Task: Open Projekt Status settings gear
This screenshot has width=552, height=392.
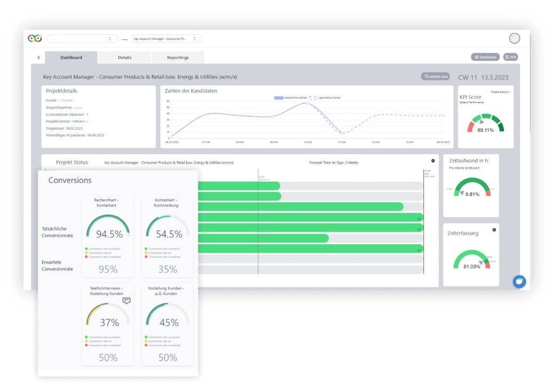Action: point(433,161)
